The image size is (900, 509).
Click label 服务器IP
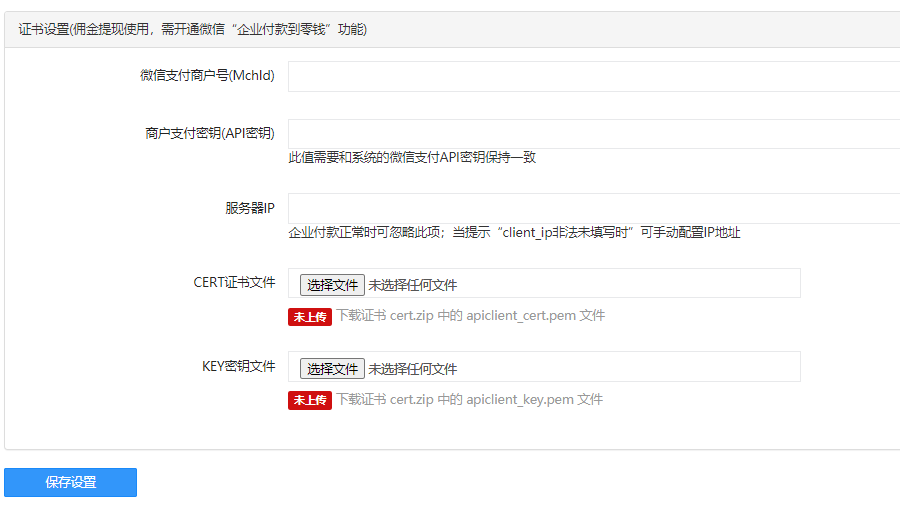tap(250, 208)
